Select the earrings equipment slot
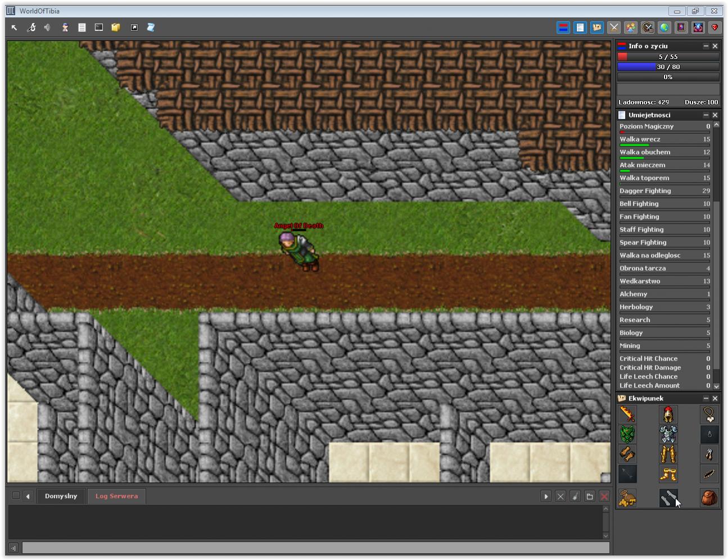 coord(709,454)
